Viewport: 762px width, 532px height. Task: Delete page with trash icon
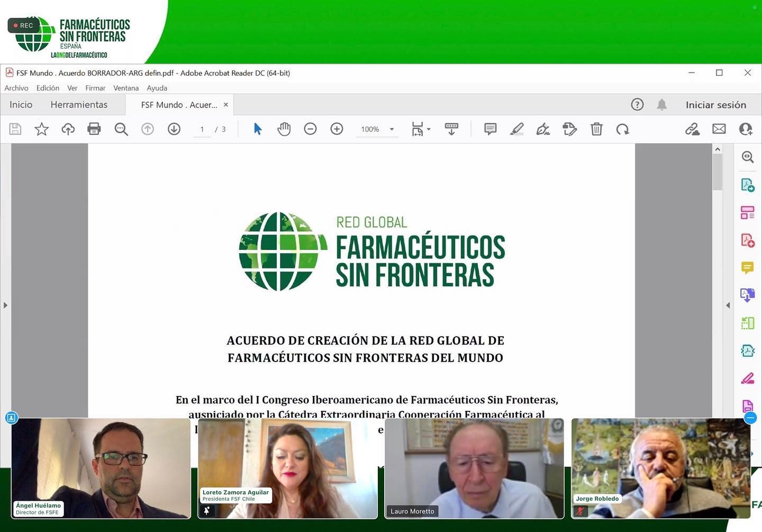tap(596, 129)
